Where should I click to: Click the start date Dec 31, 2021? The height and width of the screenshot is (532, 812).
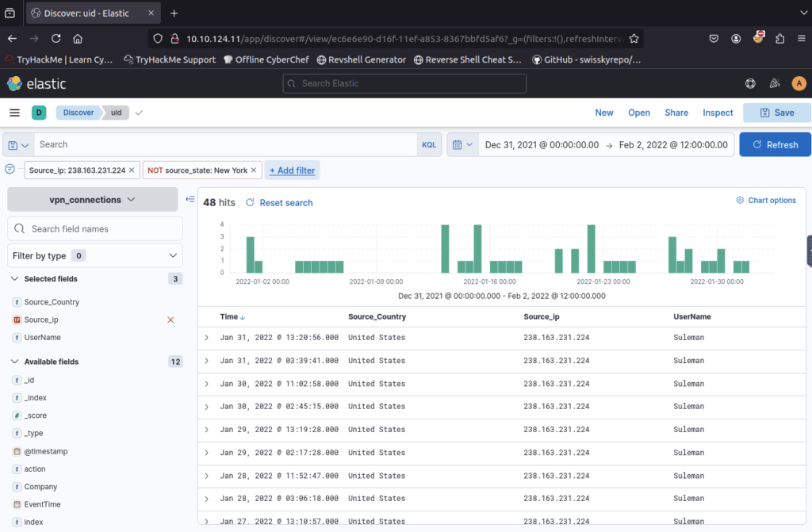(x=542, y=144)
